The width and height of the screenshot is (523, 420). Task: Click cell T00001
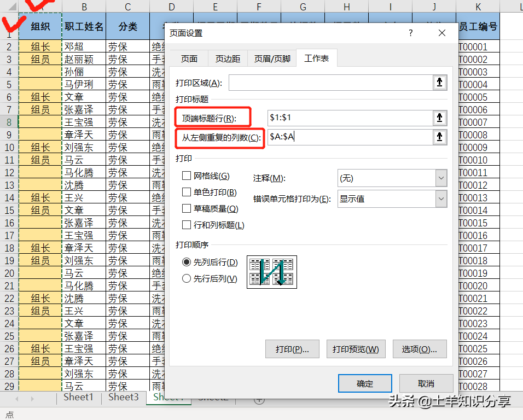click(x=478, y=46)
